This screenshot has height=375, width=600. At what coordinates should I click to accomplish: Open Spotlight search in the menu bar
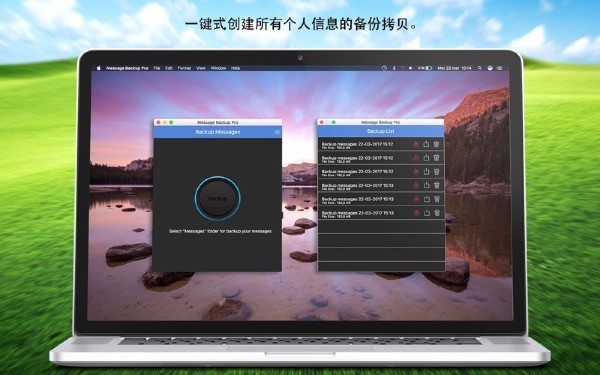[479, 68]
